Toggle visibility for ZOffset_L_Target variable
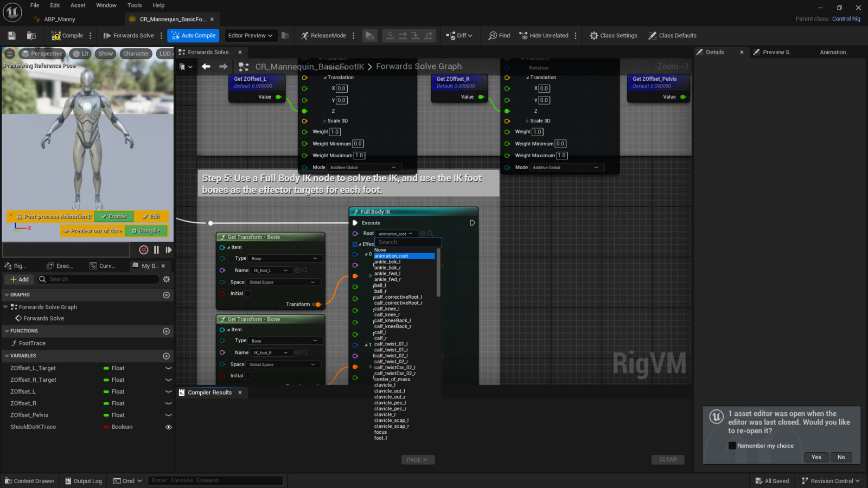 (x=168, y=368)
